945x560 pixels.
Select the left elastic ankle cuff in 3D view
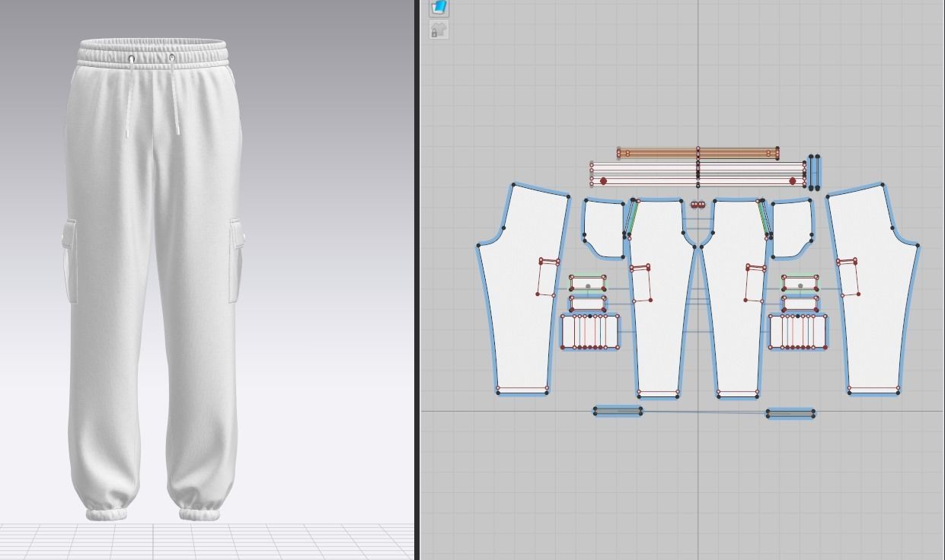click(107, 514)
